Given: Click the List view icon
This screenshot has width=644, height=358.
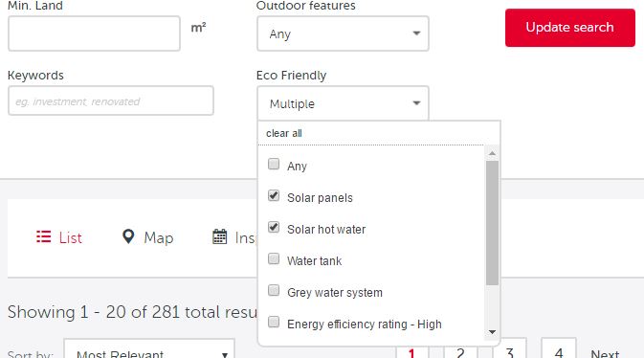Looking at the screenshot, I should click(x=43, y=236).
